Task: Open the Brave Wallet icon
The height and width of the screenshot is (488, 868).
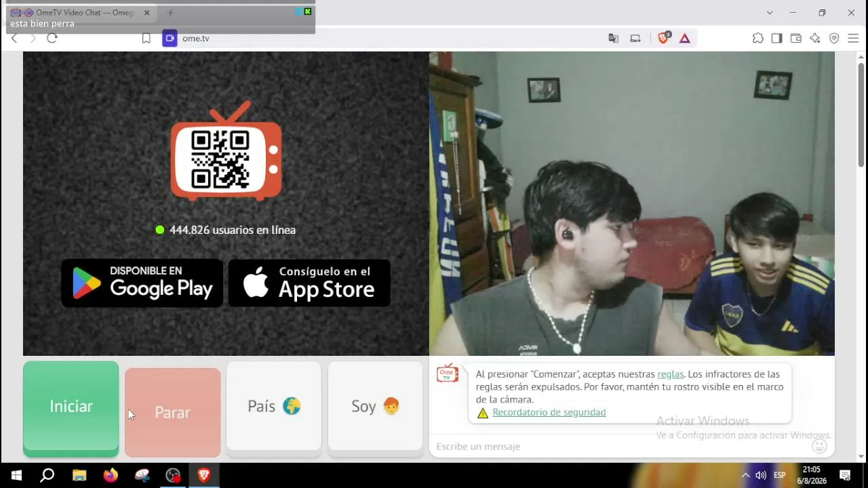Action: click(796, 39)
